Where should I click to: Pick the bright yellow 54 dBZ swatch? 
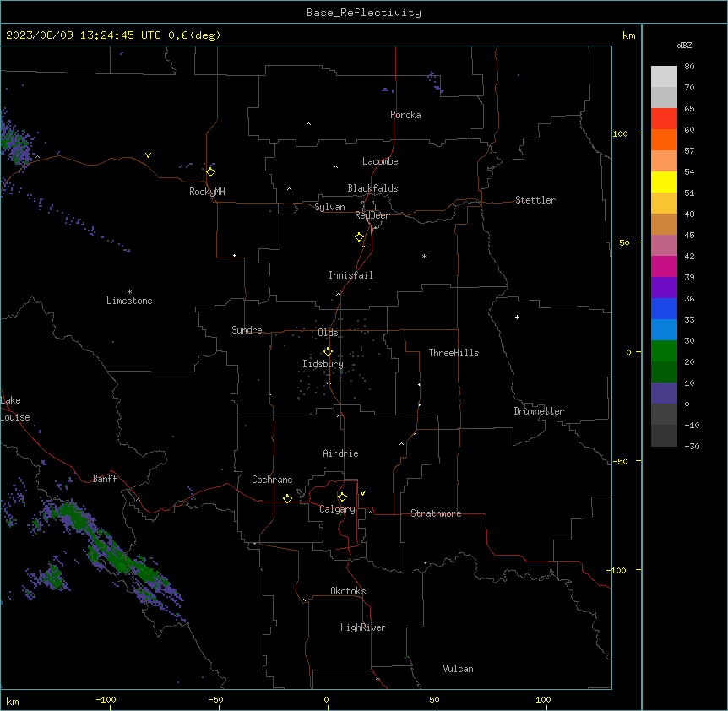664,182
